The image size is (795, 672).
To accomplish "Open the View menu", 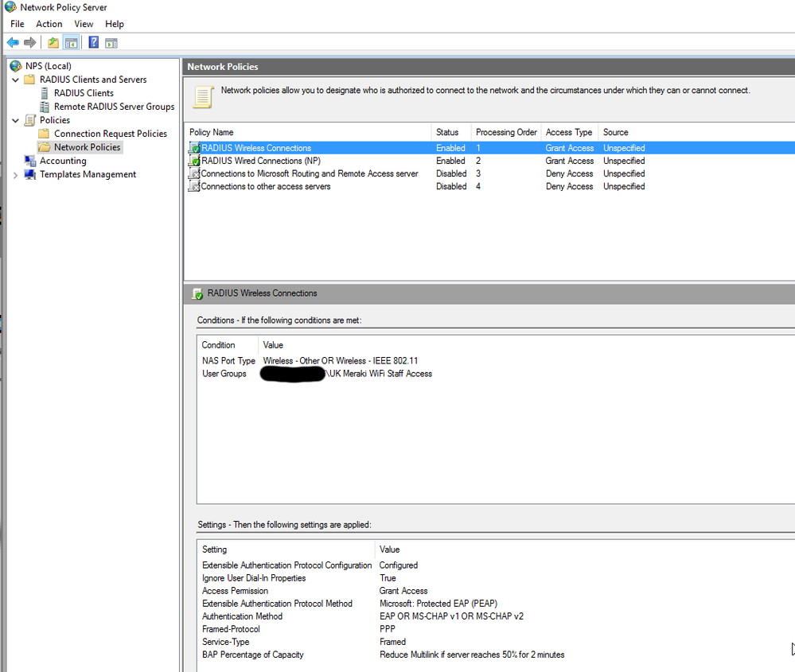I will pyautogui.click(x=84, y=24).
